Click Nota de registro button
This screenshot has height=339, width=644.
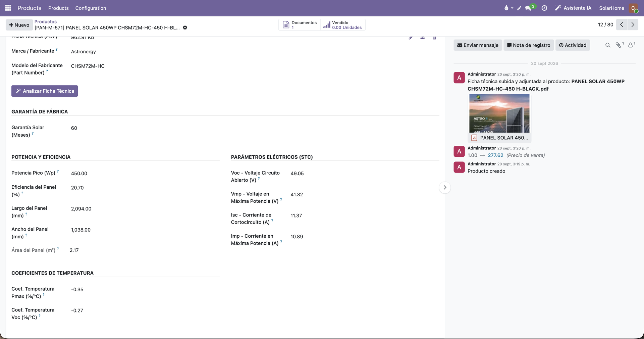(x=529, y=45)
